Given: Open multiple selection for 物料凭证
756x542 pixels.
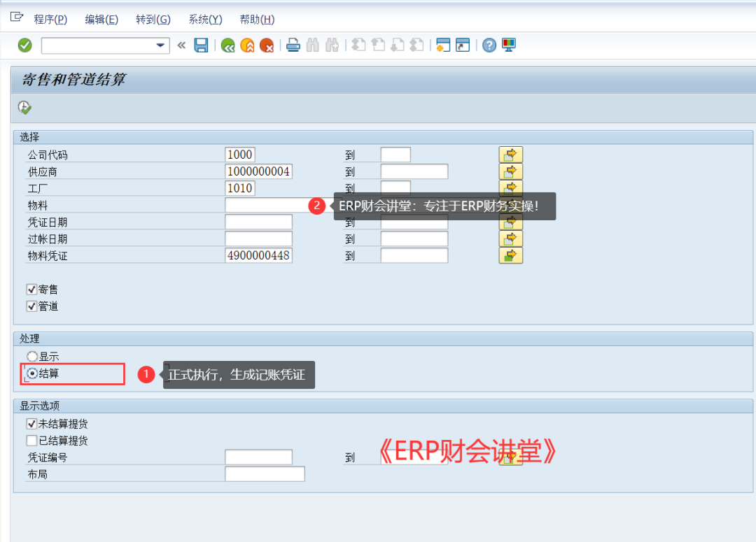Looking at the screenshot, I should [x=510, y=256].
